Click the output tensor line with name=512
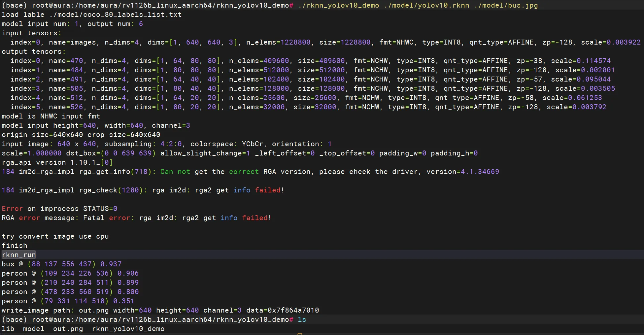The width and height of the screenshot is (644, 335). pyautogui.click(x=306, y=98)
